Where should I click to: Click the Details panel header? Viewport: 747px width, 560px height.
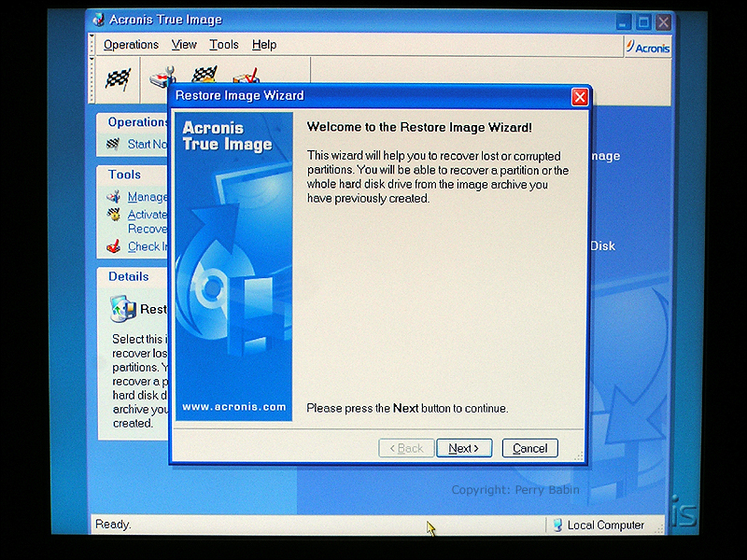tap(129, 276)
